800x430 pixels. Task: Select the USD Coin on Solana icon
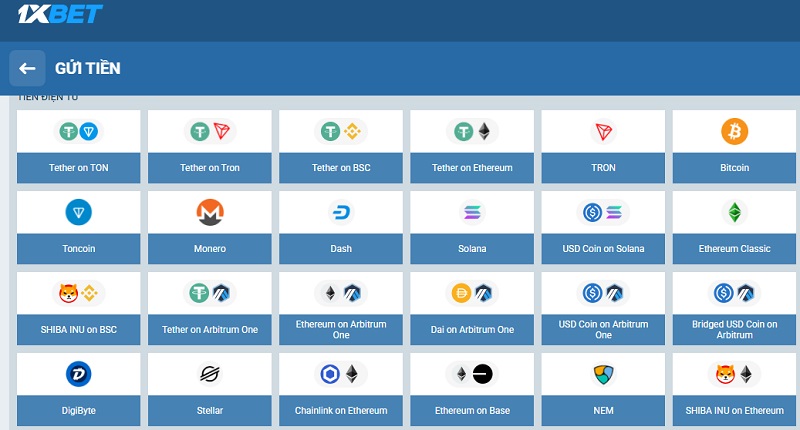(x=603, y=212)
